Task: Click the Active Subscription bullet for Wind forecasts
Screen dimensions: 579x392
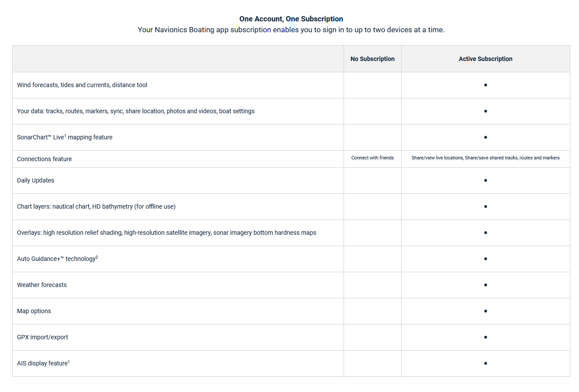Action: (x=485, y=85)
